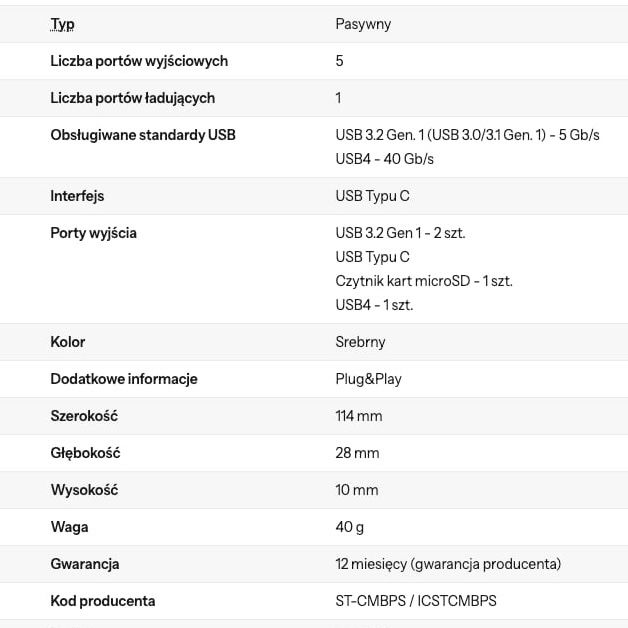Viewport: 628px width, 628px height.
Task: Select the "ST-CMBPS / ICSTCMBPS" manufacturer code
Action: click(415, 601)
